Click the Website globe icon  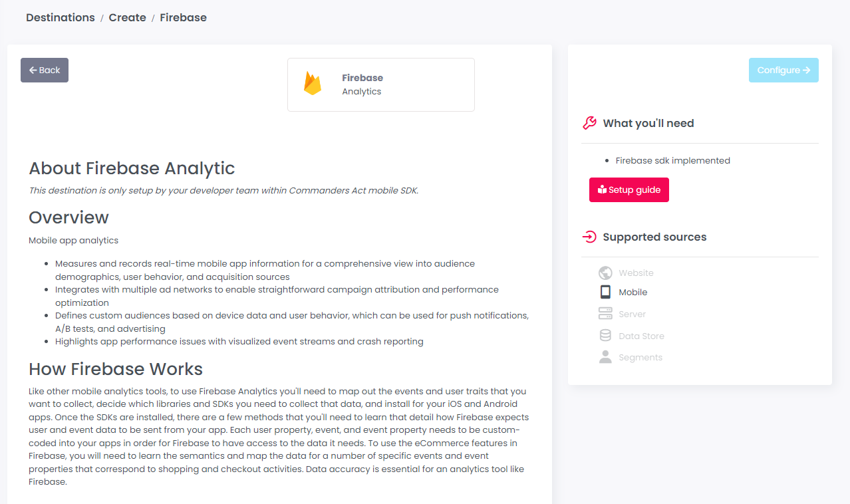pos(605,273)
